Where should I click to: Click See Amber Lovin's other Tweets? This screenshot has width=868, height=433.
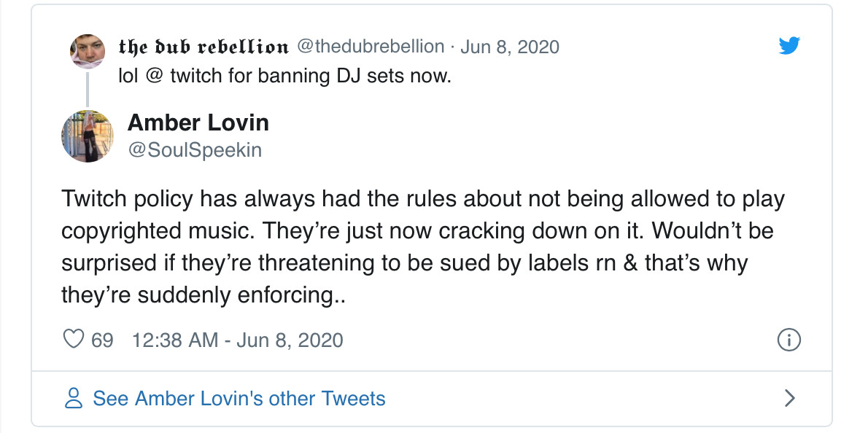click(x=239, y=399)
